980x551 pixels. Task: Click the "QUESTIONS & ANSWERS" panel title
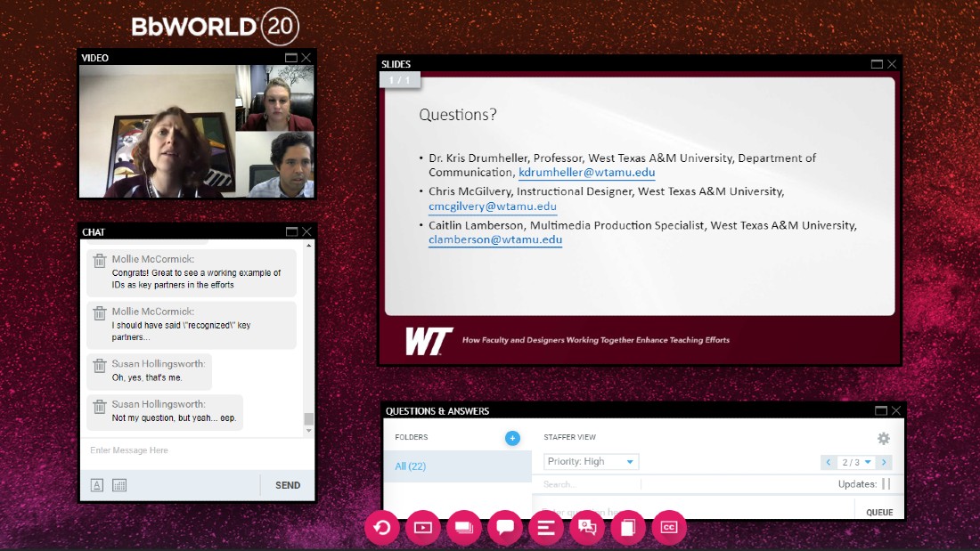[x=437, y=411]
